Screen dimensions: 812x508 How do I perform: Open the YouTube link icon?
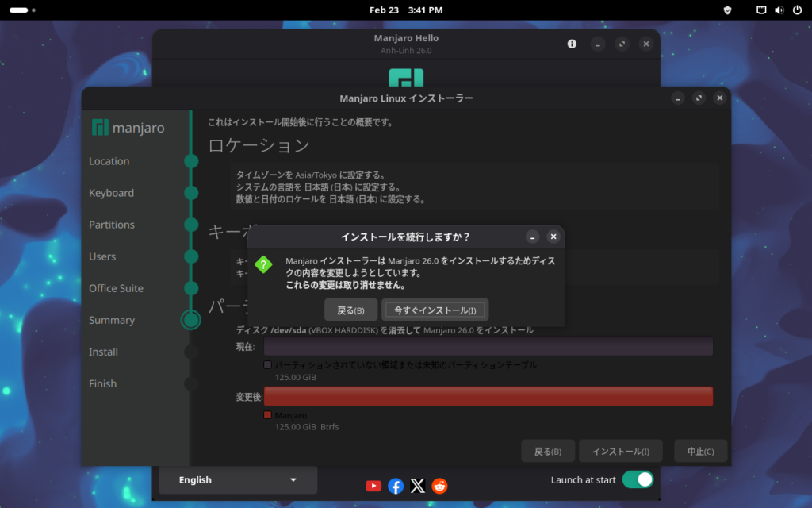point(373,486)
